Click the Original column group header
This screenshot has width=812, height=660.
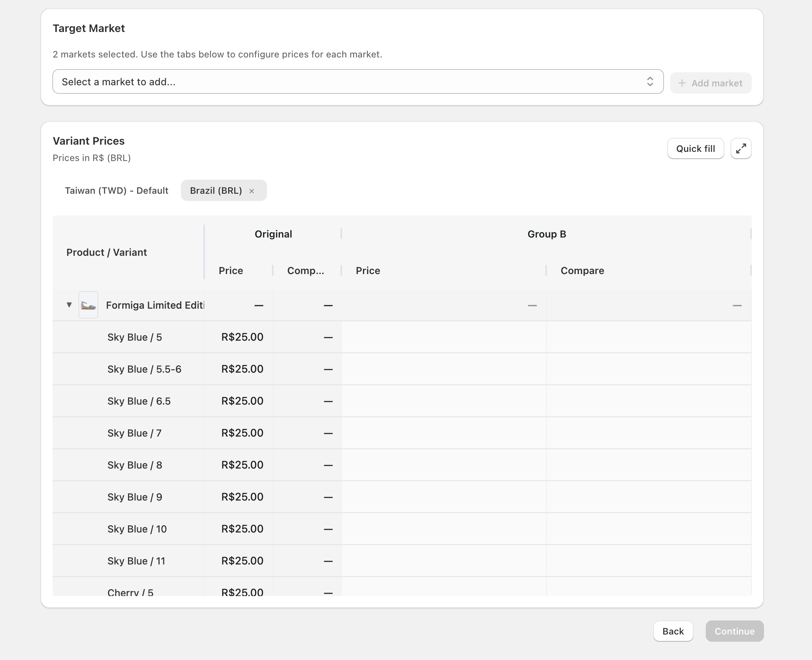point(273,234)
